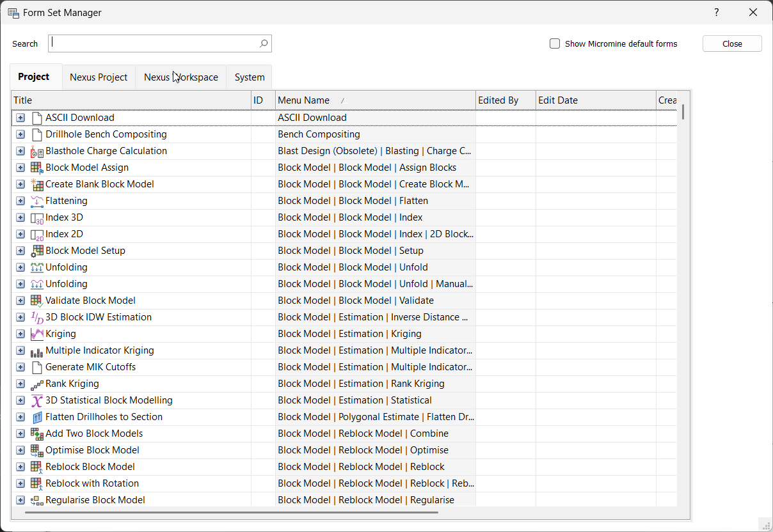The width and height of the screenshot is (773, 532).
Task: Expand the Blasthole Charge Calculation row
Action: tap(20, 151)
